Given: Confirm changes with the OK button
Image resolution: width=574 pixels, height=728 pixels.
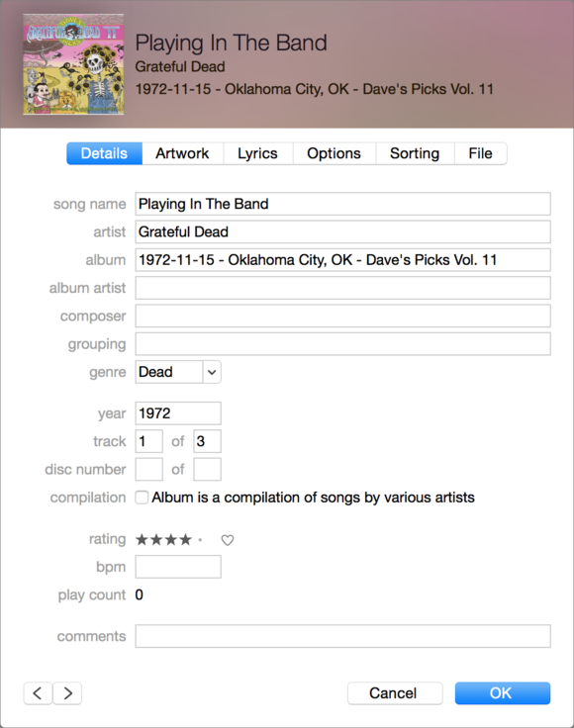Looking at the screenshot, I should pos(503,693).
